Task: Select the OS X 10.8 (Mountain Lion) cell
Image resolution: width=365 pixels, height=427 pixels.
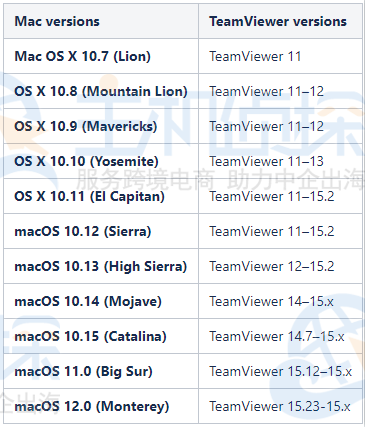Action: tap(101, 91)
